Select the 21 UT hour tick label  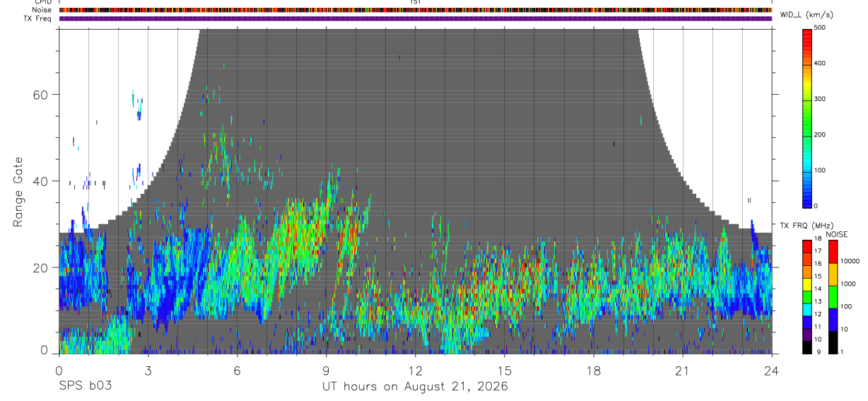click(x=683, y=370)
